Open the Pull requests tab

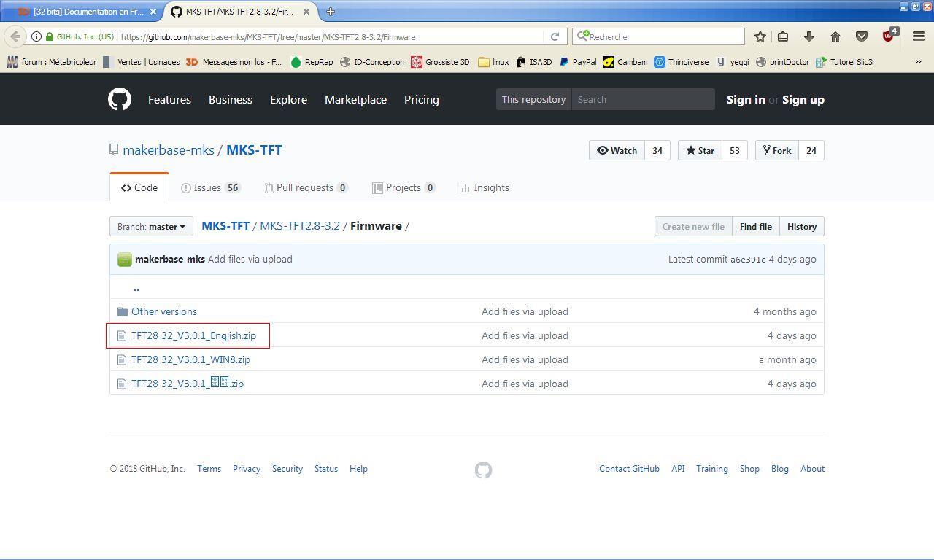pos(306,187)
